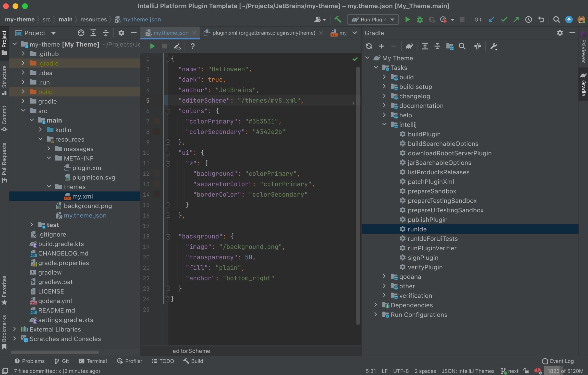Toggle the Structure tool window button
588x375 pixels.
tap(4, 80)
